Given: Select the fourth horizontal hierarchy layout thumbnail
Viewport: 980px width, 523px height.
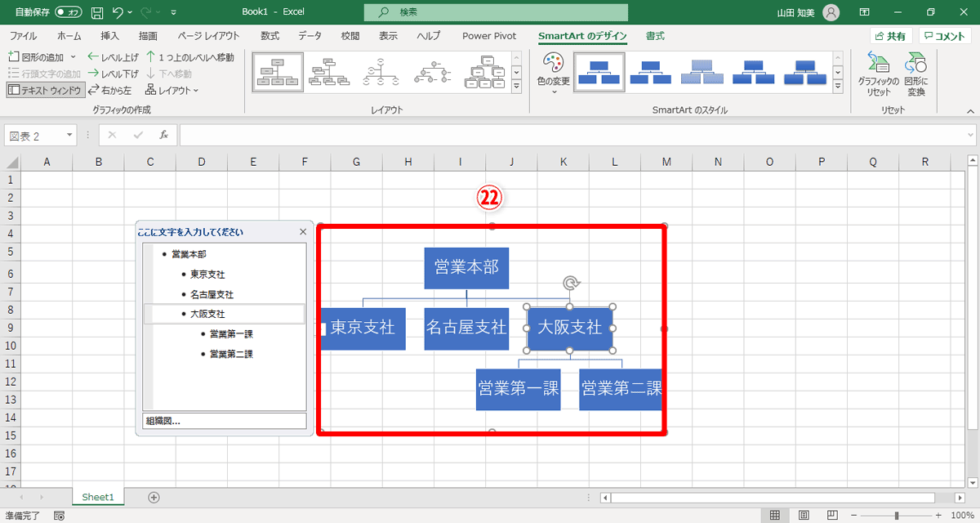Looking at the screenshot, I should pyautogui.click(x=433, y=73).
